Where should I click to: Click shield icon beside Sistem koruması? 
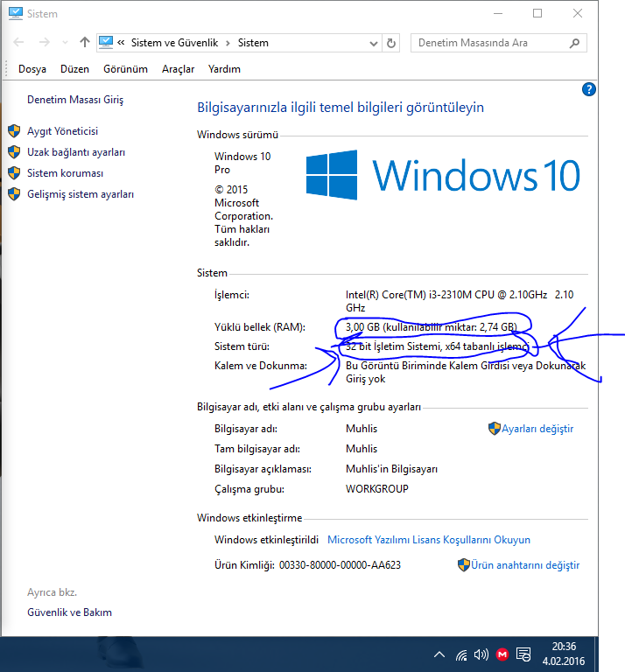14,172
